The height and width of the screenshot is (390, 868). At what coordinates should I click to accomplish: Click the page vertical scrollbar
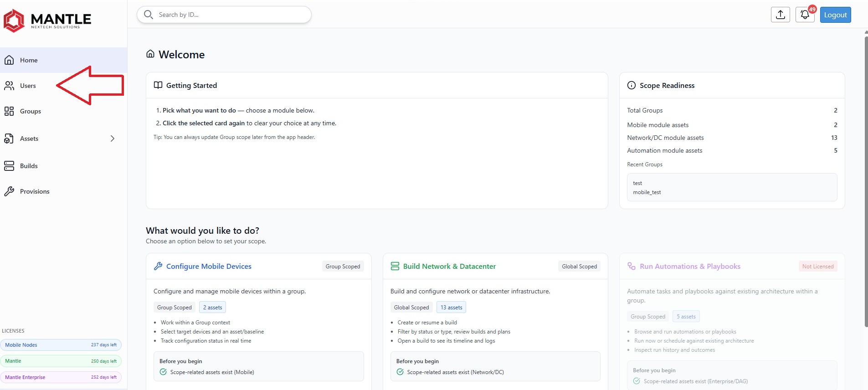pyautogui.click(x=866, y=181)
